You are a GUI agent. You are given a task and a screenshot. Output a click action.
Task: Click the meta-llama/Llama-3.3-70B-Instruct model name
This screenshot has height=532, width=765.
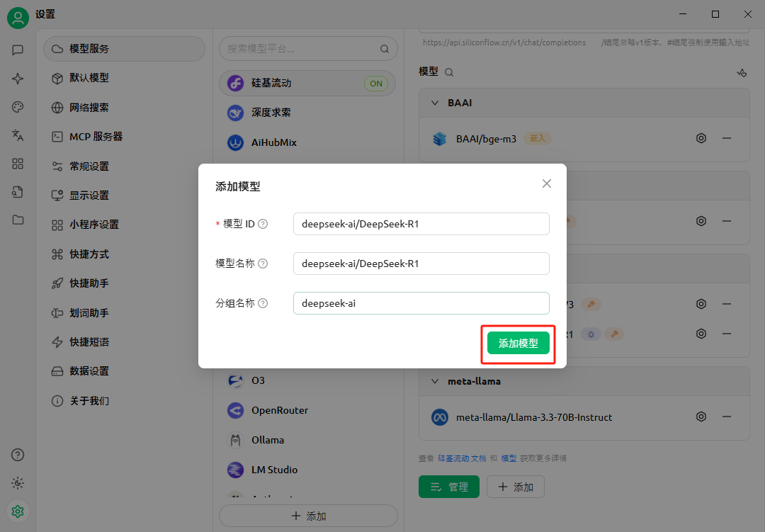pos(534,417)
